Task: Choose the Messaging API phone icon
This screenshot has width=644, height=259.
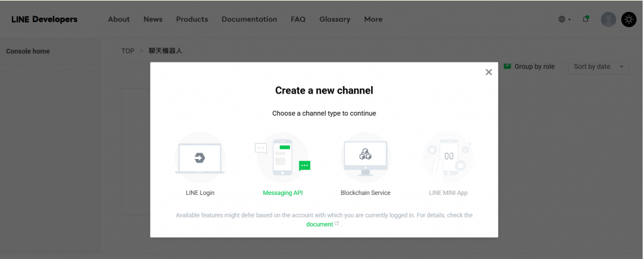Action: [x=282, y=158]
